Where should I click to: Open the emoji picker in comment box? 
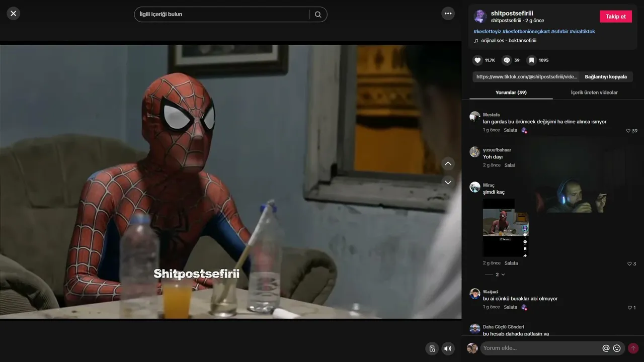tap(617, 348)
